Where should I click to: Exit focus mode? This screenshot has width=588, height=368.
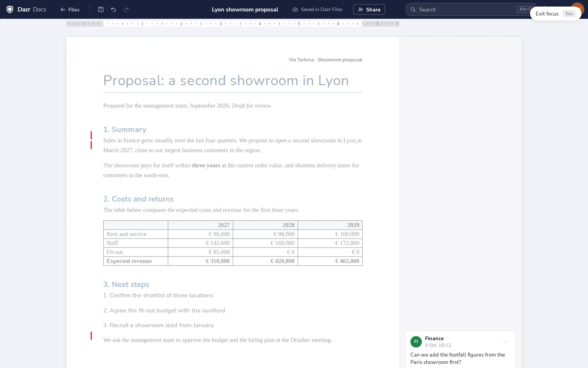tap(555, 14)
